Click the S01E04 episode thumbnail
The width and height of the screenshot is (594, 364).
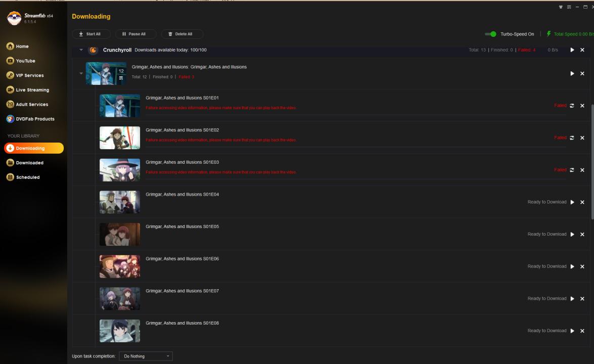[x=120, y=202]
